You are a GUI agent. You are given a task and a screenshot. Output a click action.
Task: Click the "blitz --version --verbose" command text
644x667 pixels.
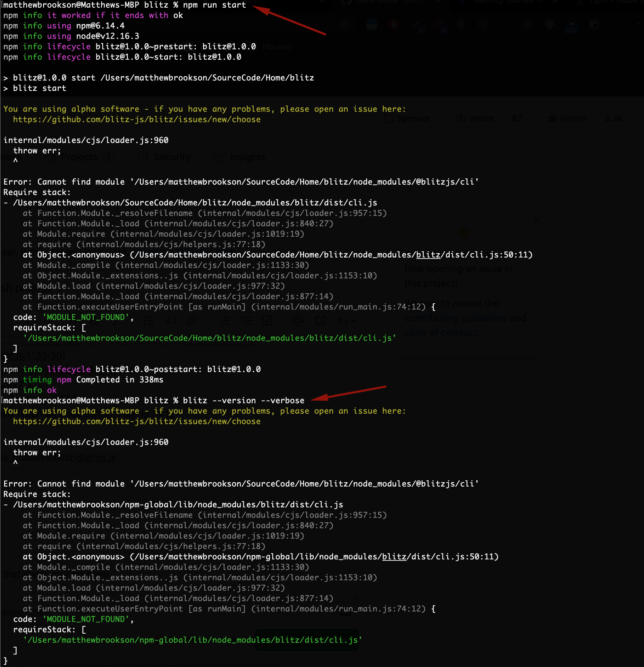244,400
